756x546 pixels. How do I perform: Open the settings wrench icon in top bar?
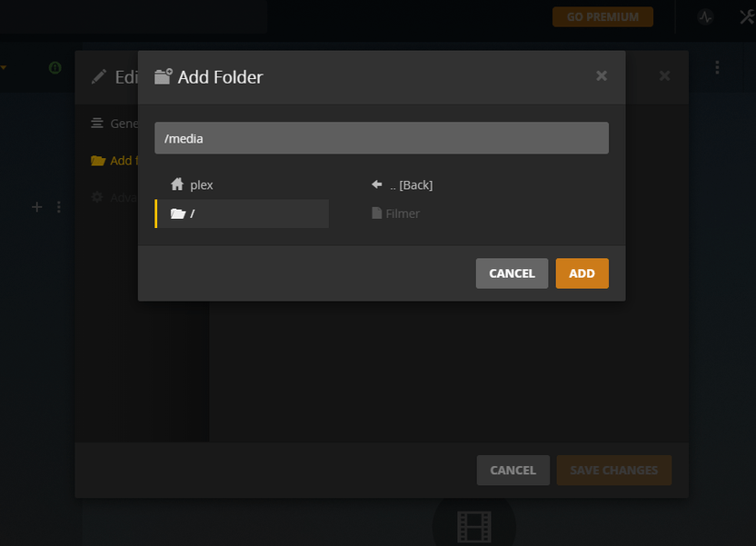coord(747,17)
